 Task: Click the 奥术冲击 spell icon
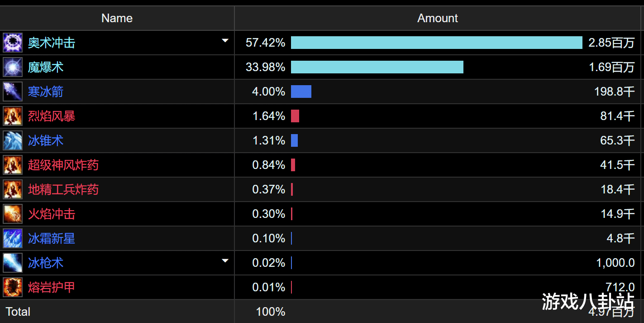pos(13,43)
